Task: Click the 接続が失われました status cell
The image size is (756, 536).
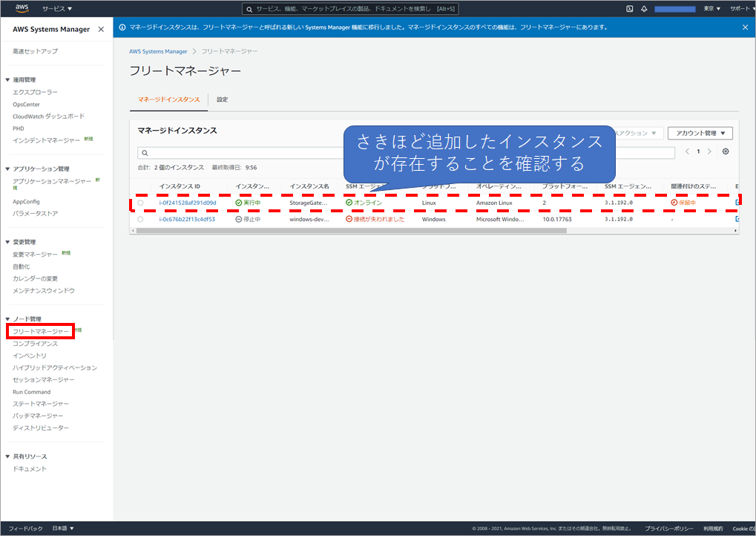Action: (x=375, y=219)
